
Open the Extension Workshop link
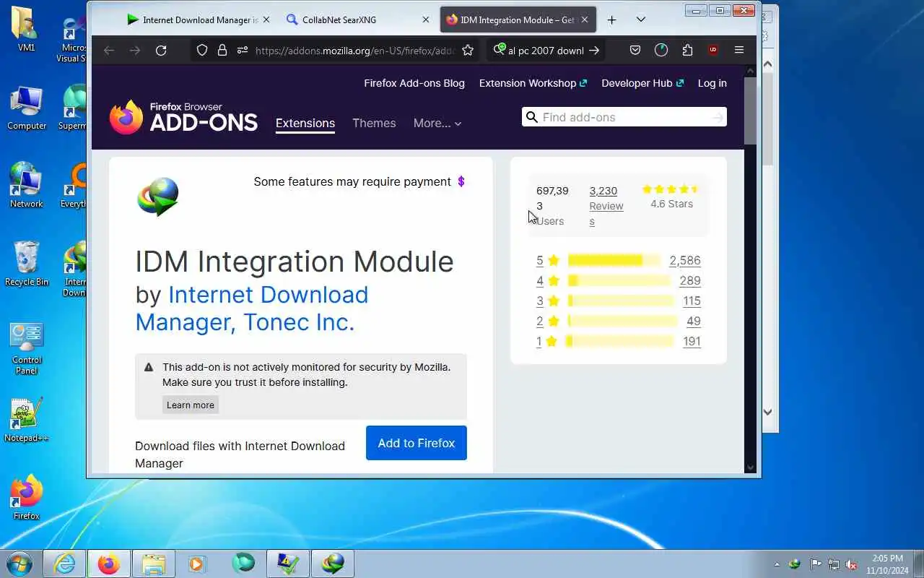click(x=533, y=83)
